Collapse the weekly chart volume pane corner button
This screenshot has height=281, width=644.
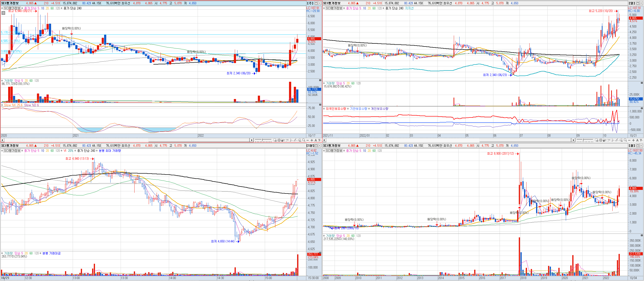(320, 80)
